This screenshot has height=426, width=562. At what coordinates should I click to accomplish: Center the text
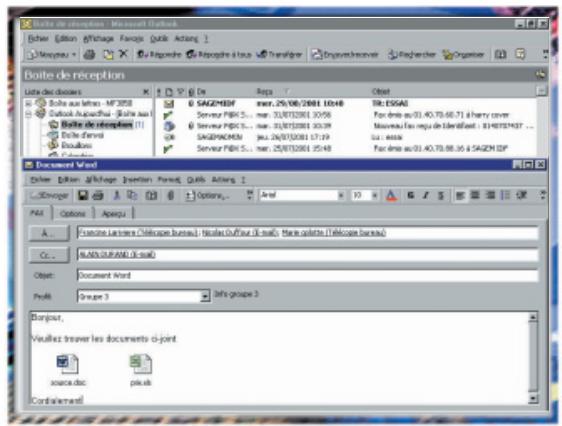(x=475, y=196)
